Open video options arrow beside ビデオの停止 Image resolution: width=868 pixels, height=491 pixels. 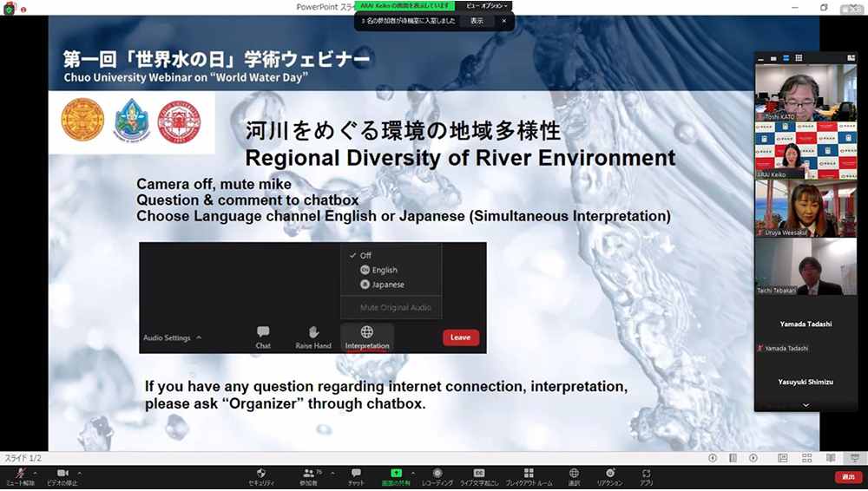(79, 474)
